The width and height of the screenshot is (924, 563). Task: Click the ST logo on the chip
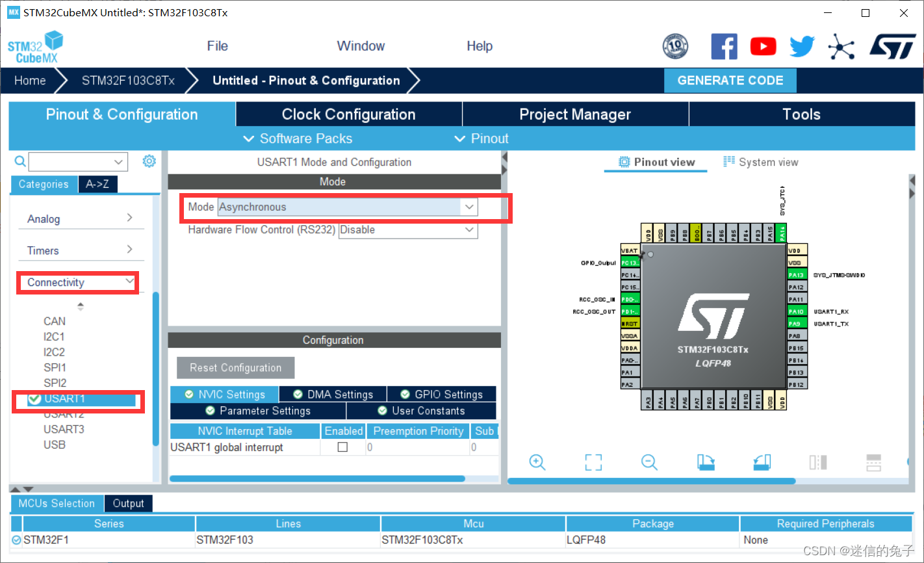713,315
